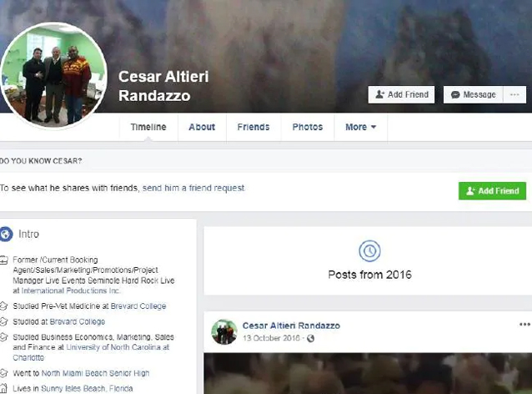Viewport: 532px width, 394px height.
Task: Click the Intro globe icon
Action: coord(6,234)
